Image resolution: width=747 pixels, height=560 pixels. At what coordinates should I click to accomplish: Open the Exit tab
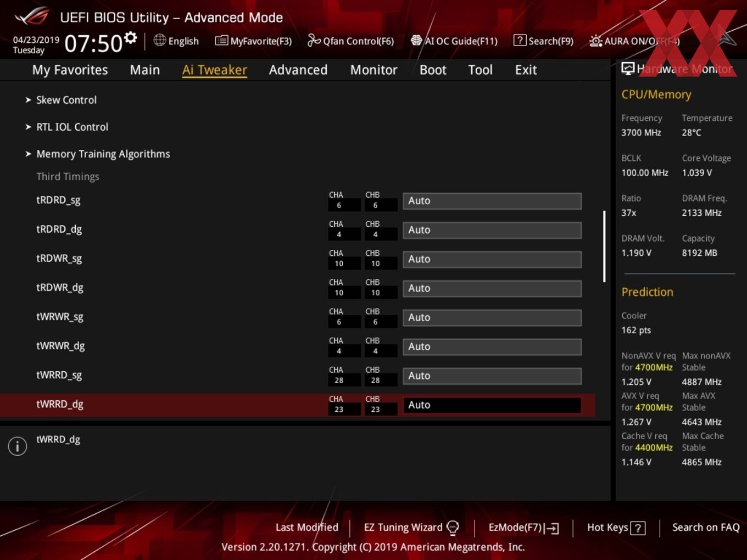(526, 70)
